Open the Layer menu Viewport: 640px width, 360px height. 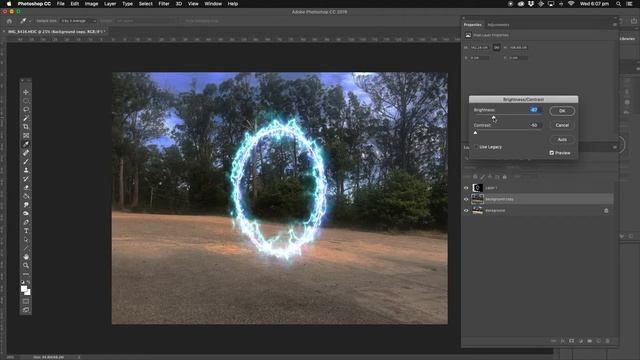(x=110, y=4)
